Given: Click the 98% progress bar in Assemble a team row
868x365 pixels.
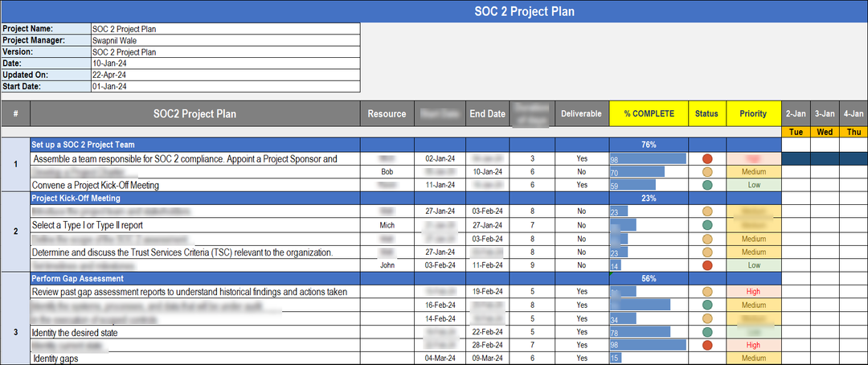Looking at the screenshot, I should (x=648, y=159).
